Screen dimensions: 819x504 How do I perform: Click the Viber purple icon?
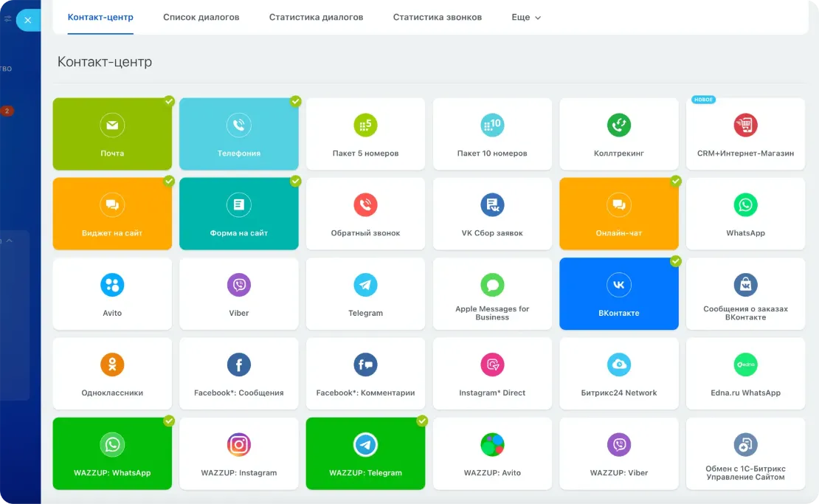coord(239,285)
